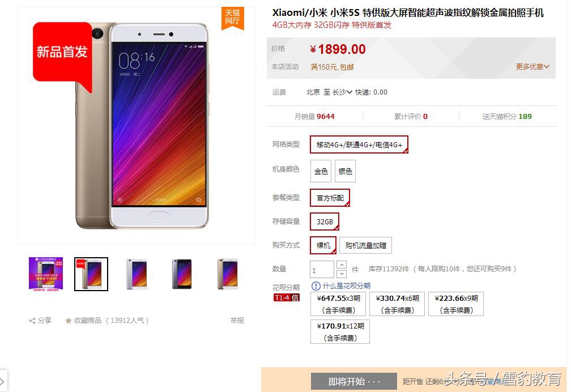This screenshot has height=392, width=571.
Task: Click the quantity input field
Action: pyautogui.click(x=322, y=270)
